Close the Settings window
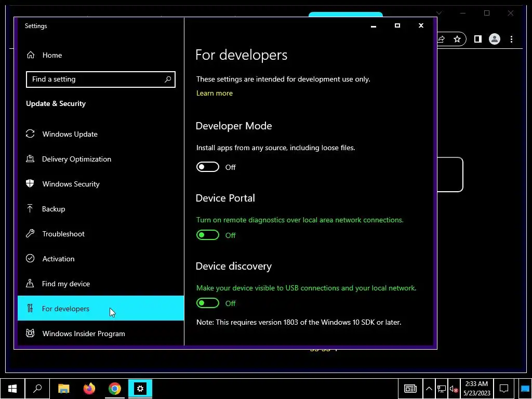The image size is (532, 399). [421, 26]
